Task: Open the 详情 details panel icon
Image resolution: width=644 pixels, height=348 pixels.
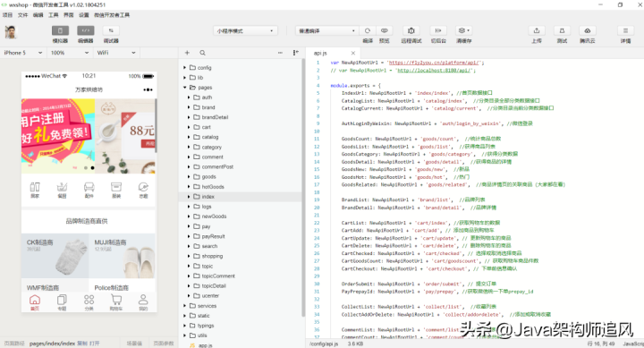Action: tap(625, 30)
